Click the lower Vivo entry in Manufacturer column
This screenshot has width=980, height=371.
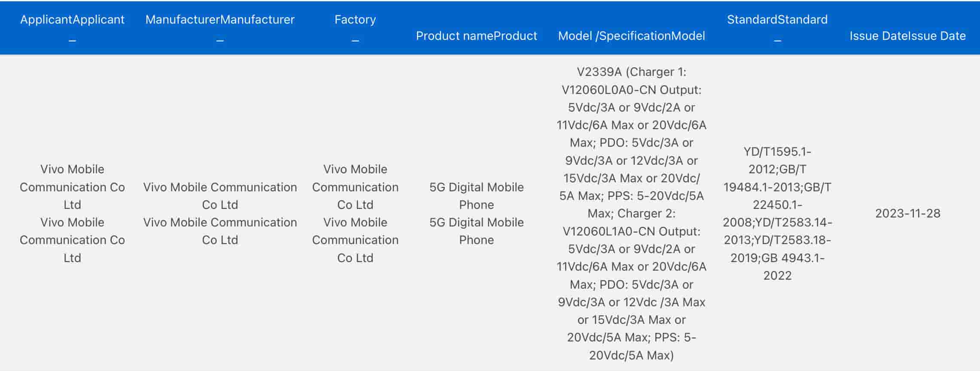(220, 231)
